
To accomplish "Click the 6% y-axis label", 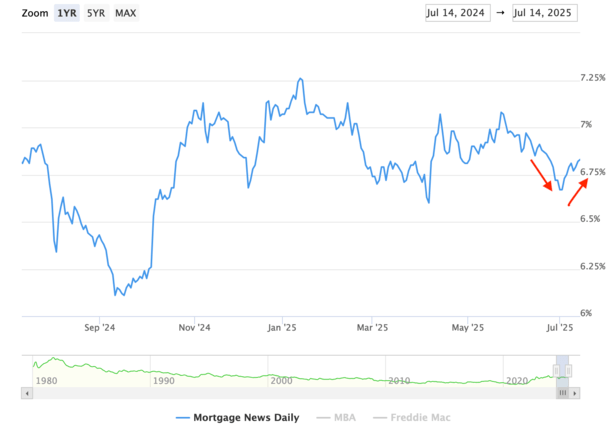I will [x=586, y=313].
